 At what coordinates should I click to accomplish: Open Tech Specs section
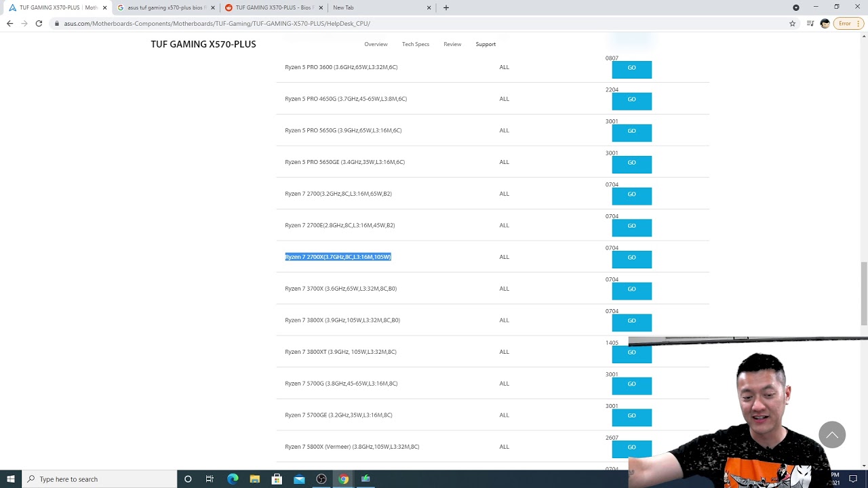click(x=416, y=44)
